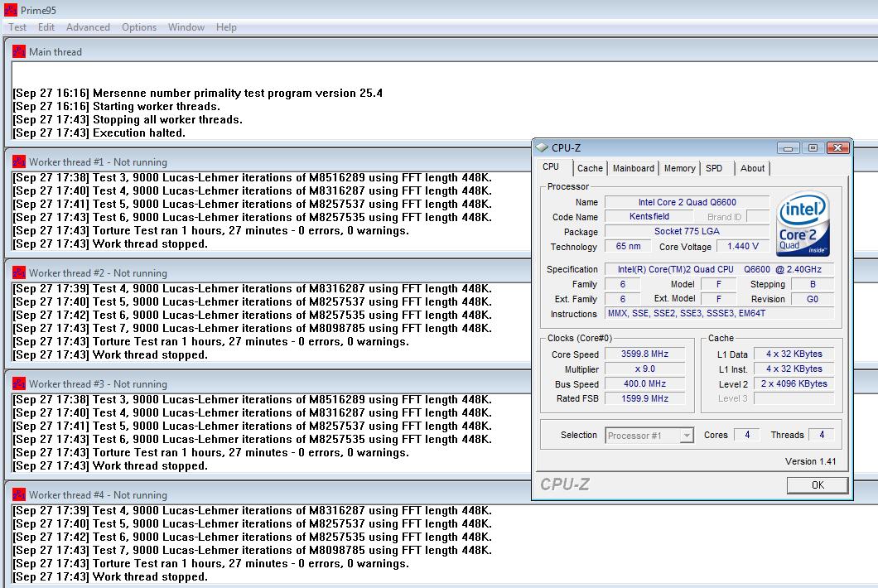Click the Rated FSB value '1599.9 MHz'
The width and height of the screenshot is (878, 588).
645,398
